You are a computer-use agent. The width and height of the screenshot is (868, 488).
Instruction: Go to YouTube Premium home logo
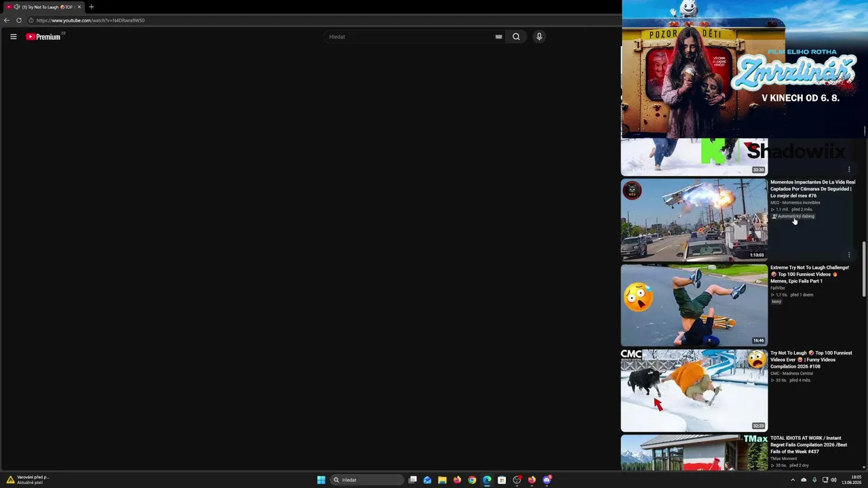coord(43,37)
